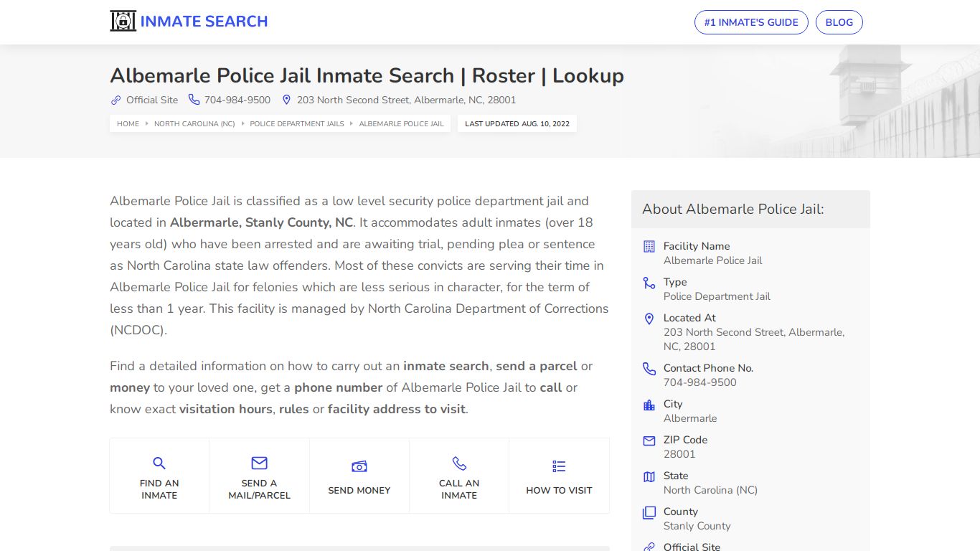
Task: Click the sidebar Official Site link icon
Action: [x=649, y=547]
